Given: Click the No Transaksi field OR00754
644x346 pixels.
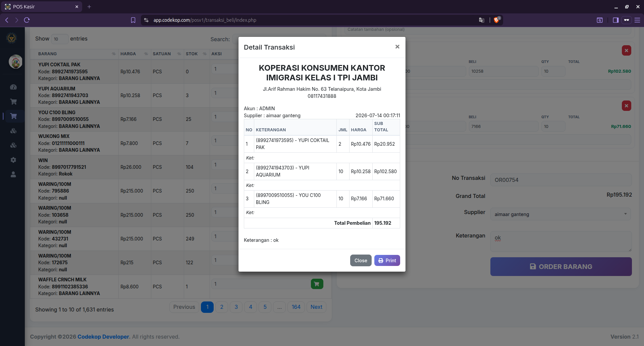Looking at the screenshot, I should (x=561, y=180).
